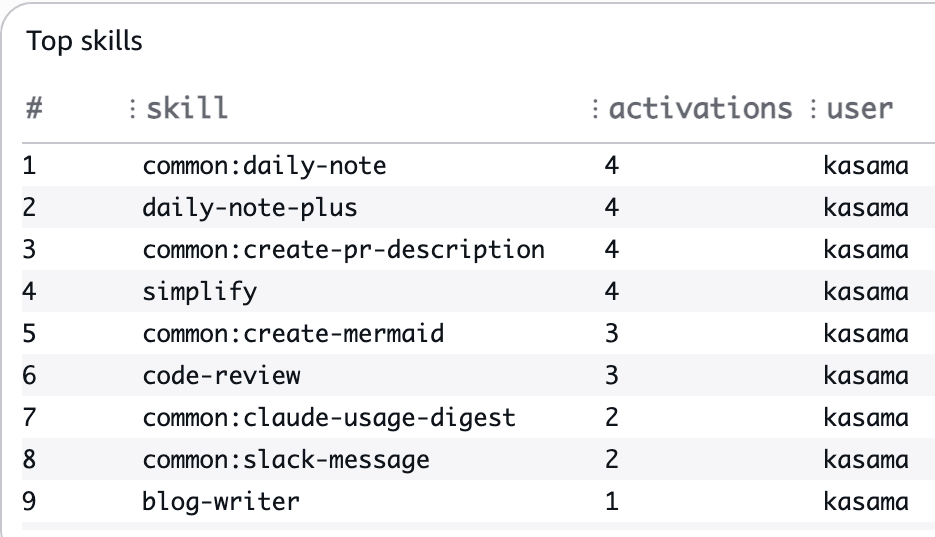Click the column handle before user header

[x=813, y=108]
